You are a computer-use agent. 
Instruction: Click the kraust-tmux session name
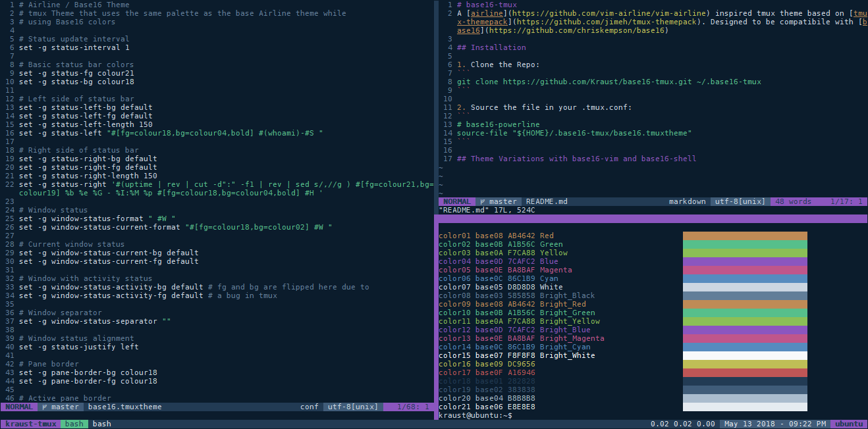[30, 424]
